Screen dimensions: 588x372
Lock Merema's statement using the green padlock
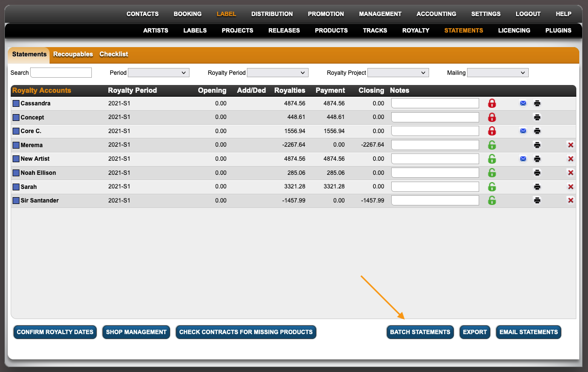coord(492,145)
